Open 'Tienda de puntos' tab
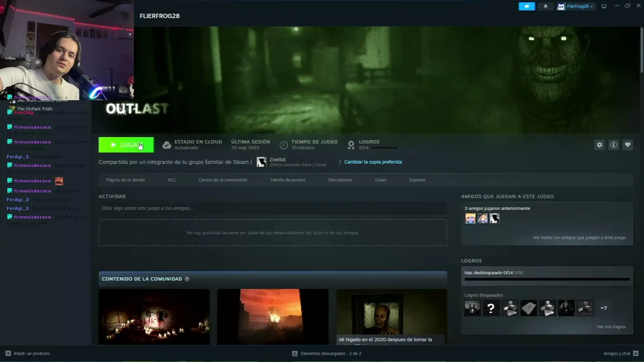Image resolution: width=644 pixels, height=362 pixels. [287, 180]
